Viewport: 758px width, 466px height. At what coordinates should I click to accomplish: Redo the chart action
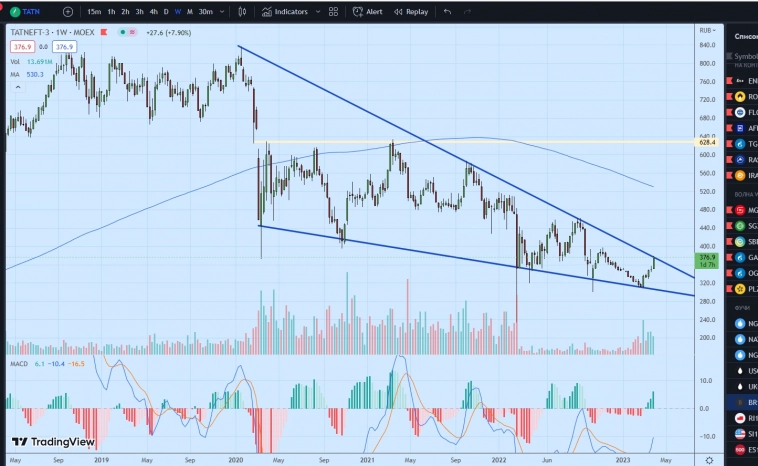(x=467, y=12)
